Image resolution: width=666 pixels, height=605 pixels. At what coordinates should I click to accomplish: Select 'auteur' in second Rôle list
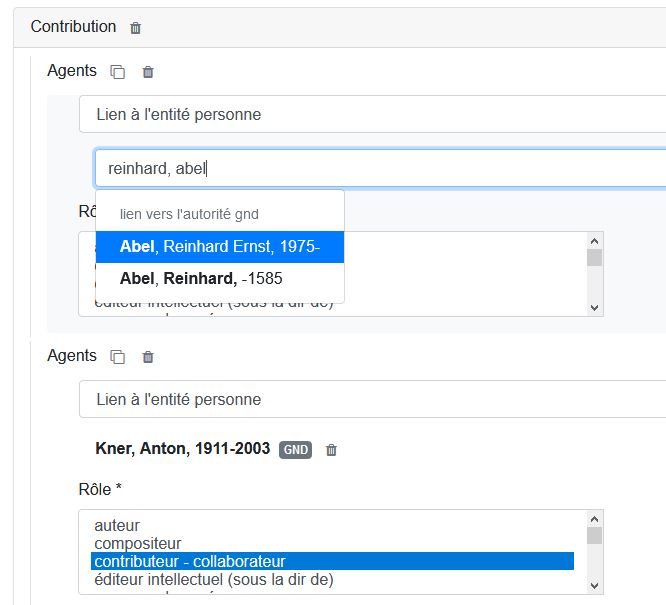117,525
